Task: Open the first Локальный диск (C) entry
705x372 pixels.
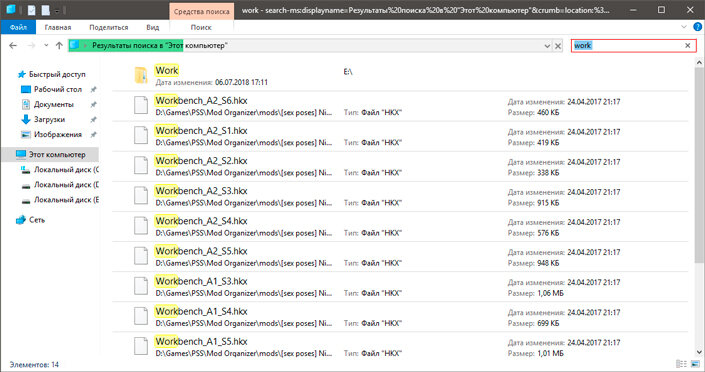Action: click(x=66, y=170)
